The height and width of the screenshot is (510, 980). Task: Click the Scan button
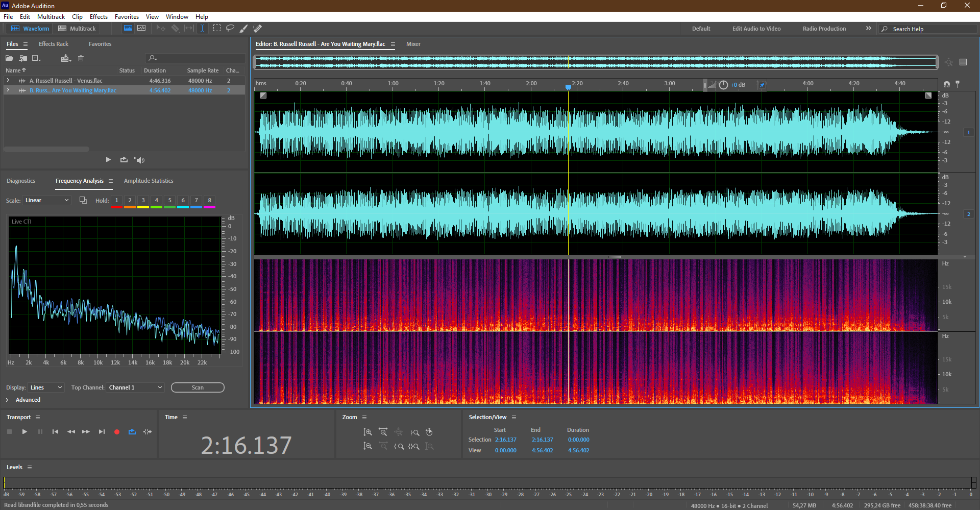198,387
